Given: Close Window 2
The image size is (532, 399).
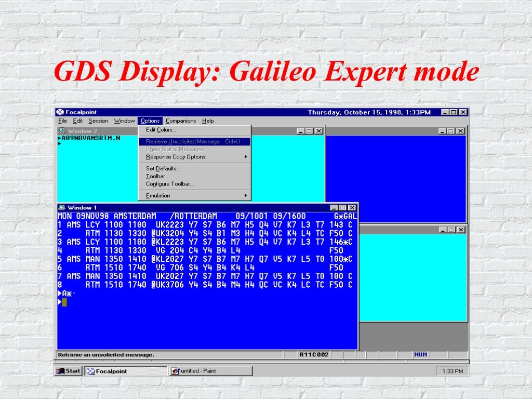Looking at the screenshot, I should (318, 131).
